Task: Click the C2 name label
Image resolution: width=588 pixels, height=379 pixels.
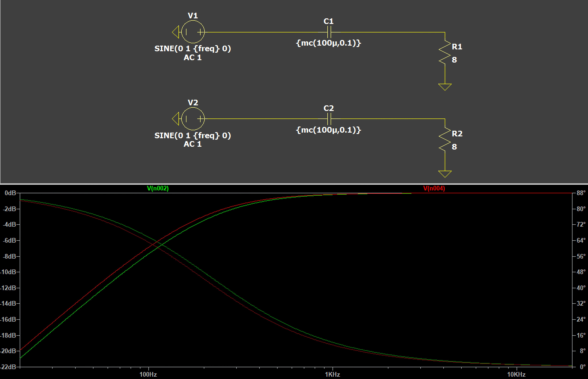Action: click(329, 108)
